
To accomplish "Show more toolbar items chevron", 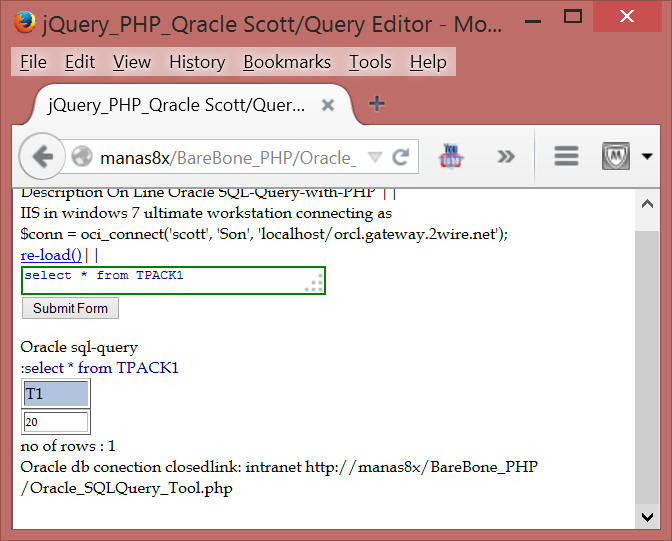I will pyautogui.click(x=506, y=156).
